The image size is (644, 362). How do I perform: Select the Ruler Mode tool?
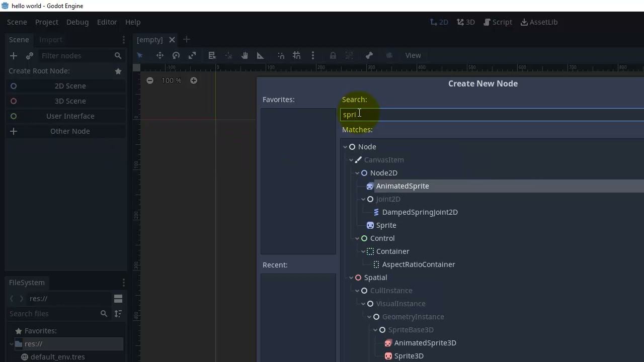coord(260,55)
